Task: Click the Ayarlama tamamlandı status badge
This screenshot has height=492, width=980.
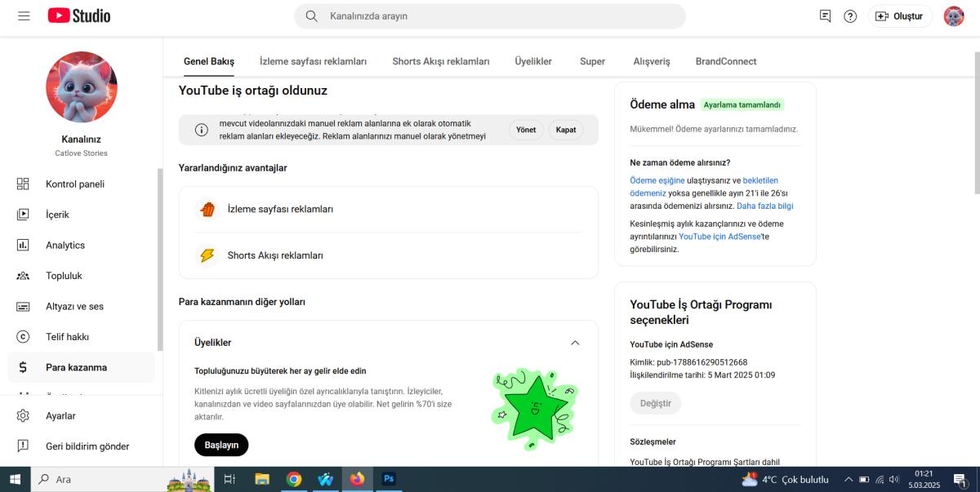Action: click(742, 104)
